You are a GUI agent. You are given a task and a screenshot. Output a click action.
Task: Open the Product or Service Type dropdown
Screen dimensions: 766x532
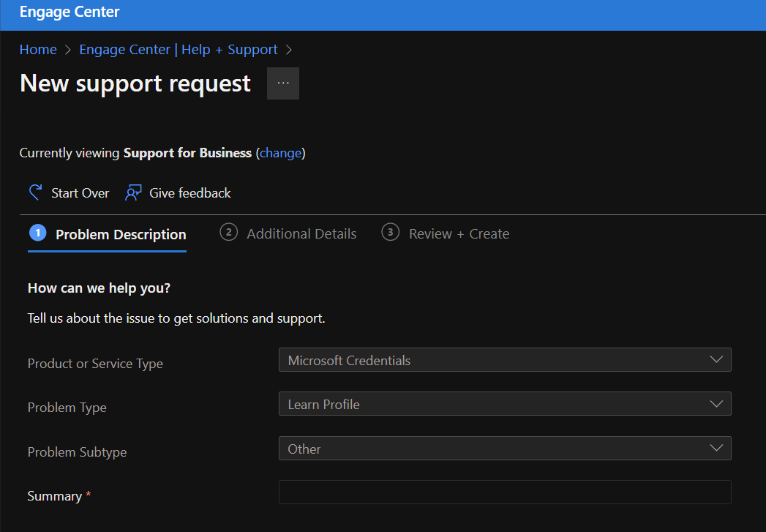coord(505,360)
